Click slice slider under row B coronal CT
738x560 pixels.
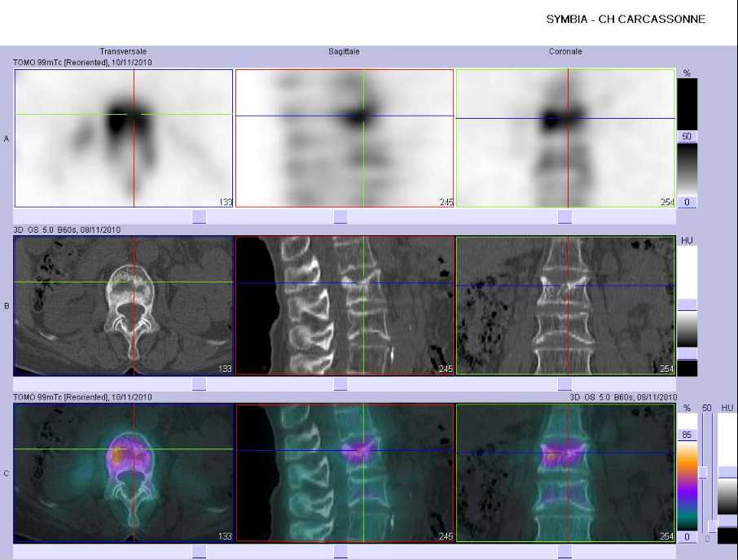coord(564,384)
